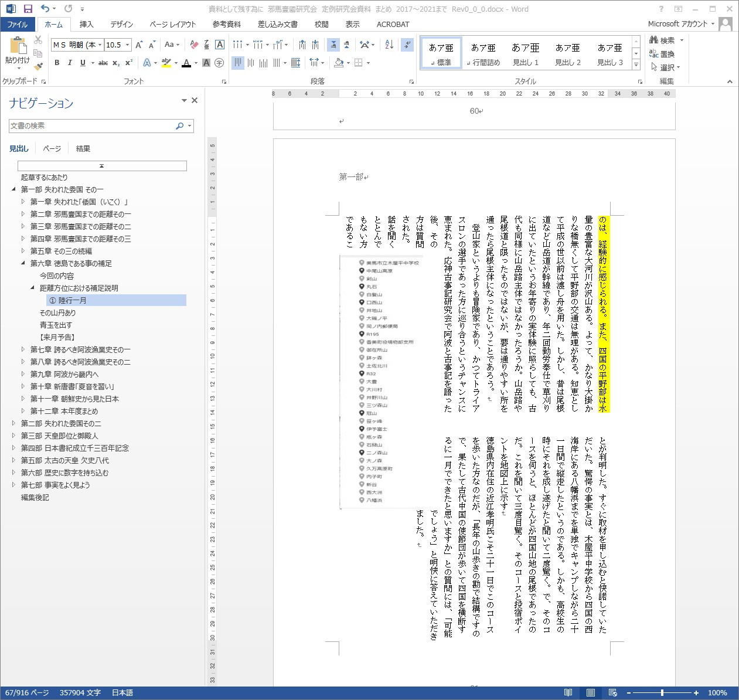Jump to the 編集後記 heading in navigation
Screen dimensions: 739x700
[35, 497]
